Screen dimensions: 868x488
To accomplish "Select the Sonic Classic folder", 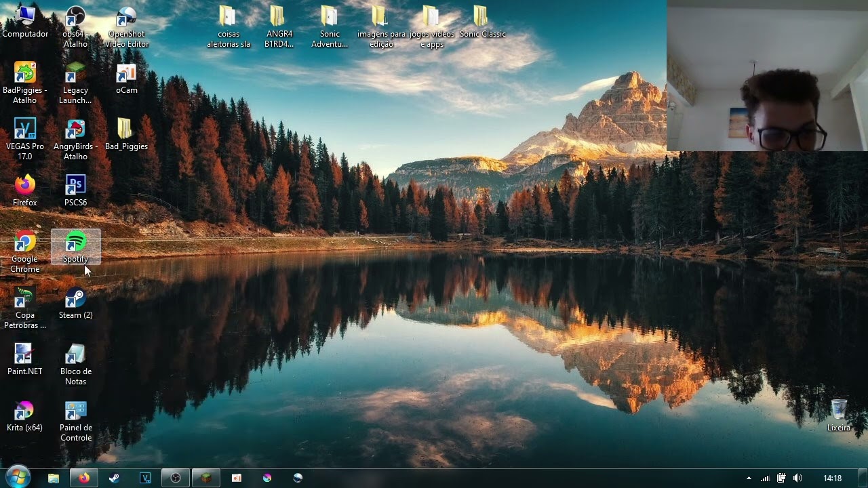I will coord(482,22).
